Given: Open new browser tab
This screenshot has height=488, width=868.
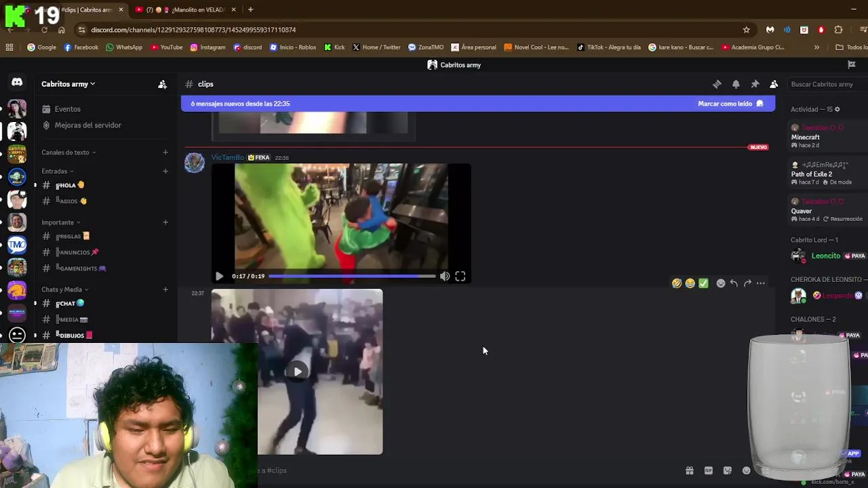Looking at the screenshot, I should tap(250, 9).
